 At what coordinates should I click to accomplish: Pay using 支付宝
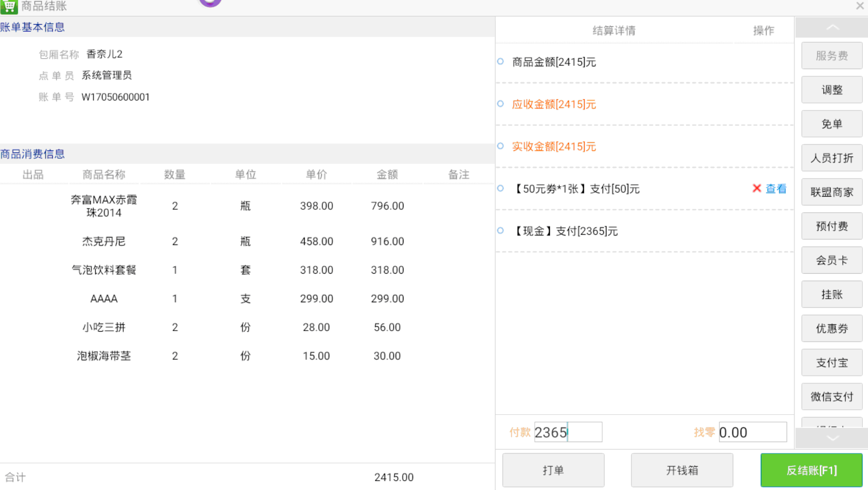[x=832, y=363]
